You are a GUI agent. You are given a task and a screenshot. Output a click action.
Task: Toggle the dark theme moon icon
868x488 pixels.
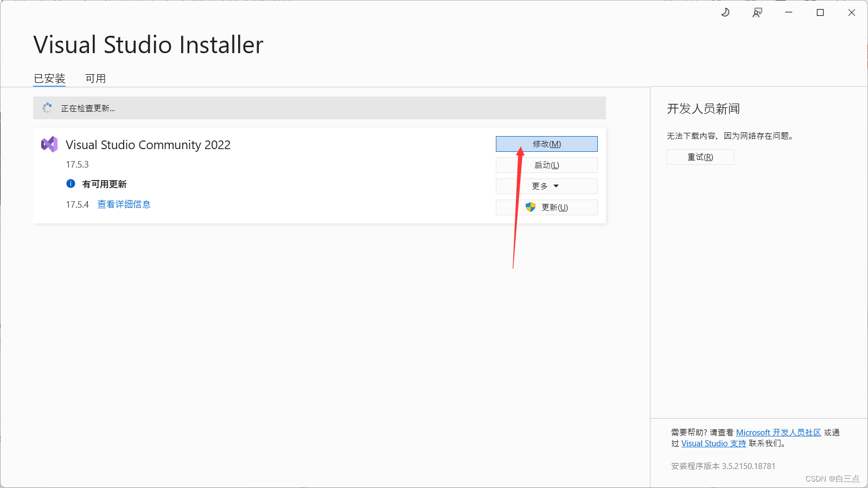pyautogui.click(x=725, y=12)
